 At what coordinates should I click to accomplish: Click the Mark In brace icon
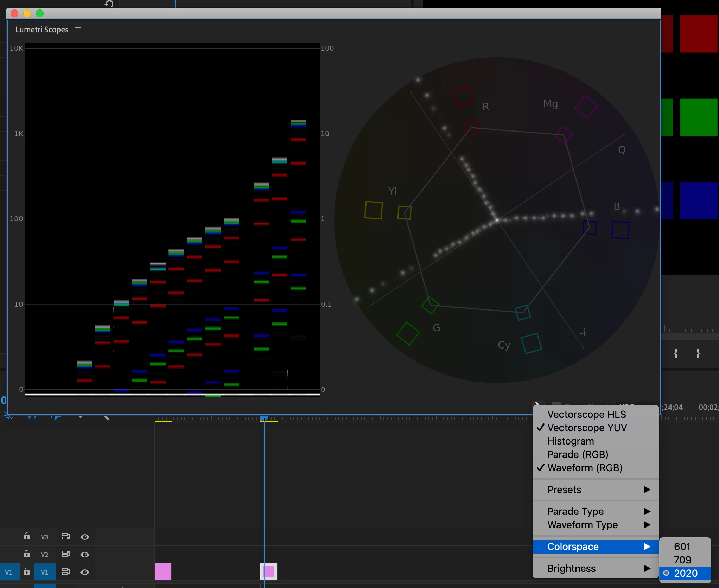[x=675, y=353]
